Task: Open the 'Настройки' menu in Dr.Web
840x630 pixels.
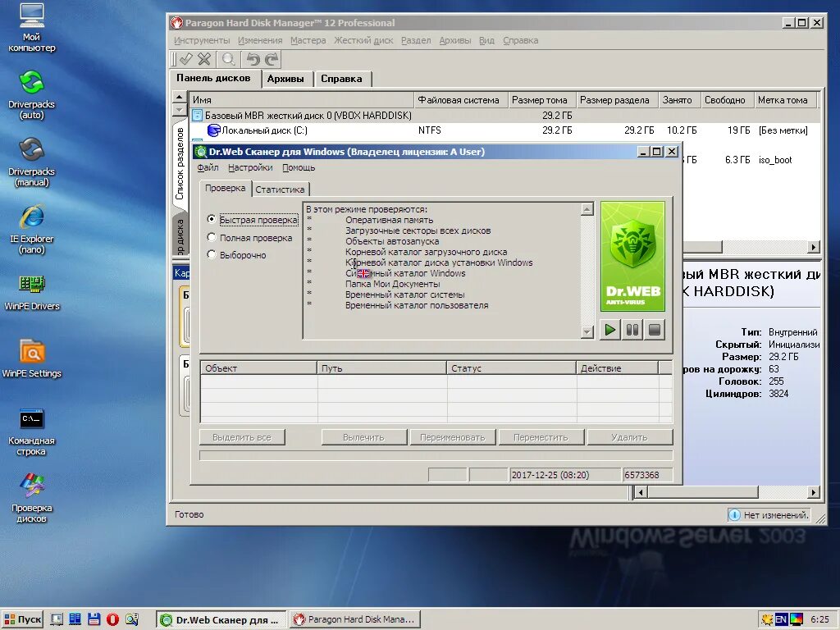Action: [x=250, y=167]
